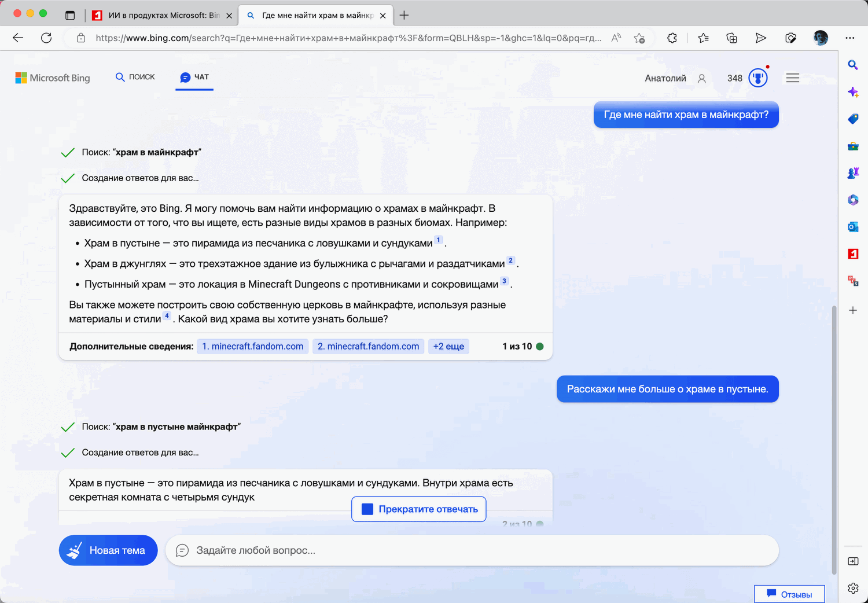The width and height of the screenshot is (868, 603).
Task: Open the sidebar Discover sparkle icon
Action: [x=853, y=92]
